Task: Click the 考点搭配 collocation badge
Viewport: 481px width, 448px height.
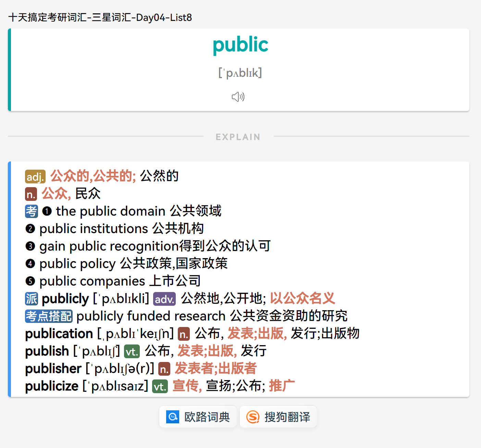Action: (x=49, y=316)
